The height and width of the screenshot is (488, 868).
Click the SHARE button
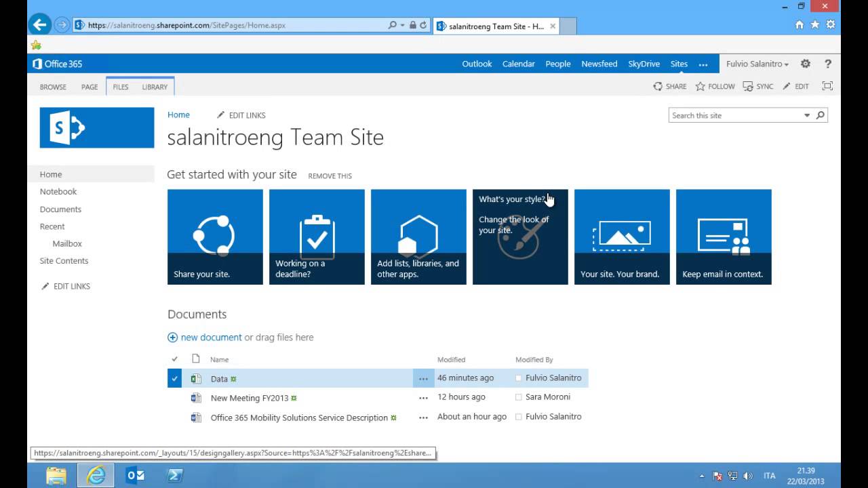point(670,86)
